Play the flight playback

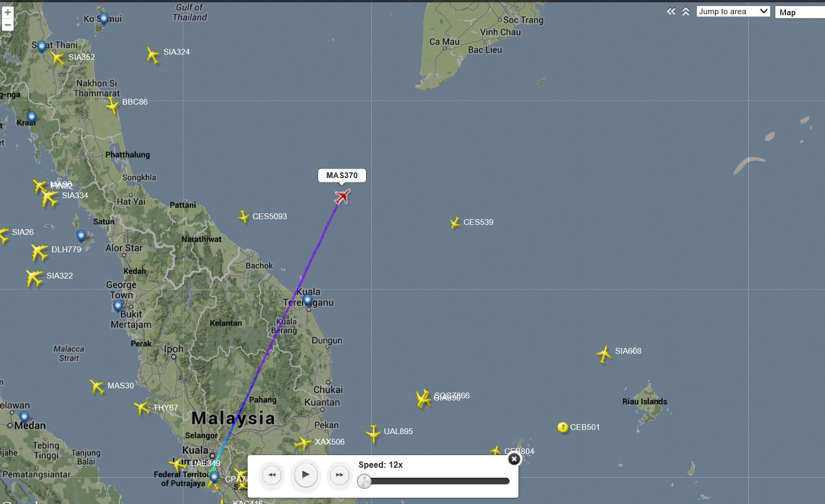point(305,475)
